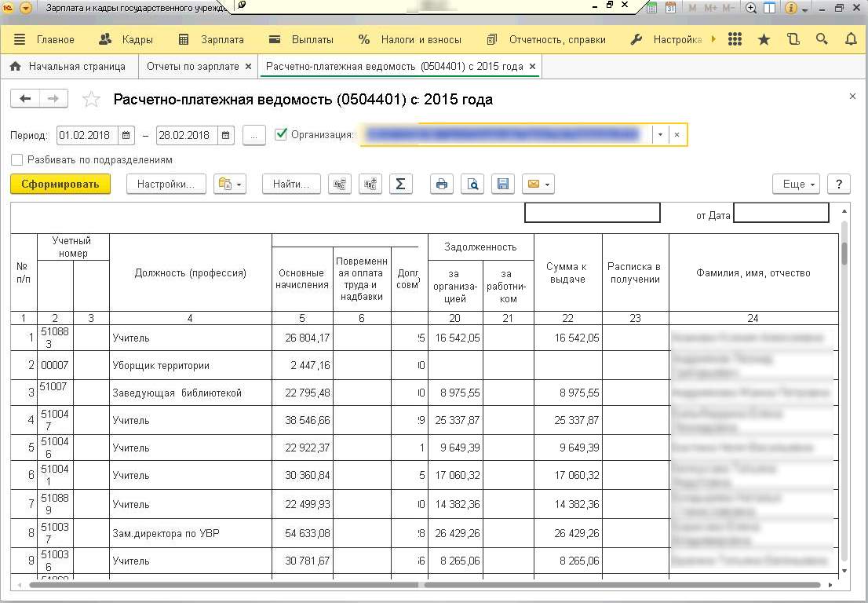
Task: Print the report using the printer icon
Action: (x=442, y=184)
